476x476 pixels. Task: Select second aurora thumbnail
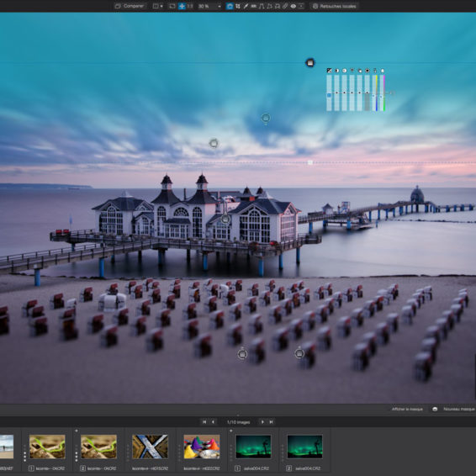[x=304, y=447]
